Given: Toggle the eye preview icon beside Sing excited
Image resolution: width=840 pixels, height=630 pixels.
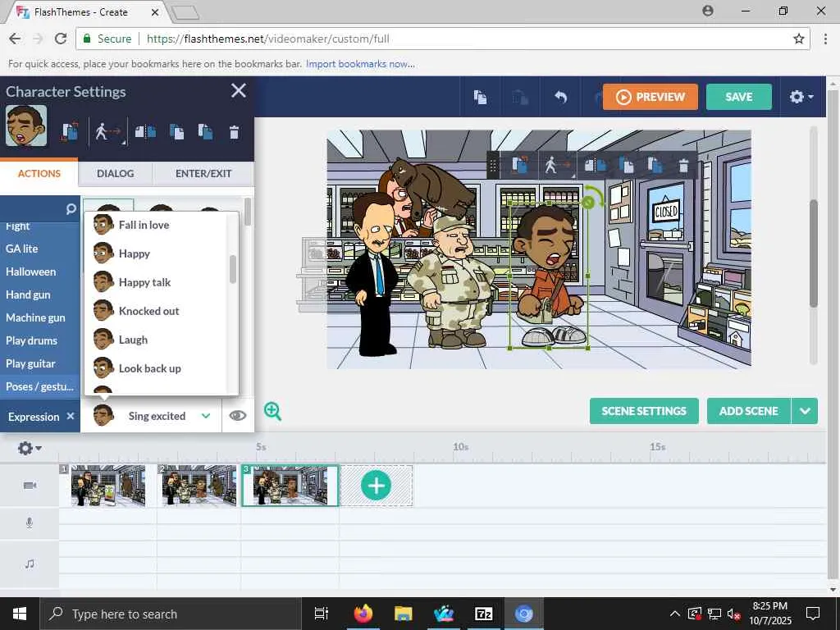Looking at the screenshot, I should pos(238,416).
